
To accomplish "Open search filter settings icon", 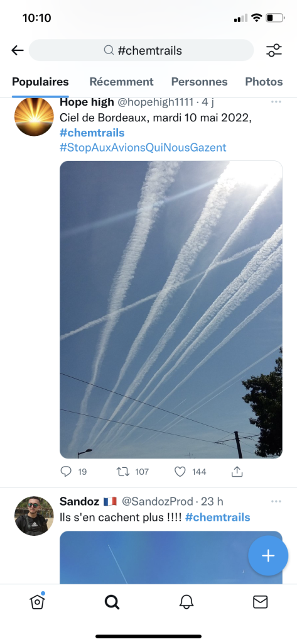I will 274,50.
